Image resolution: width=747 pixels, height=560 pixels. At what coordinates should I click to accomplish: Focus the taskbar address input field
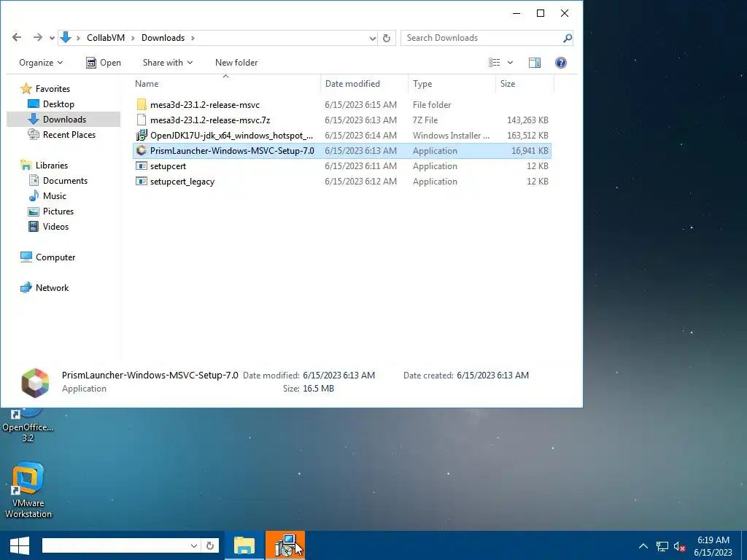[x=115, y=545]
